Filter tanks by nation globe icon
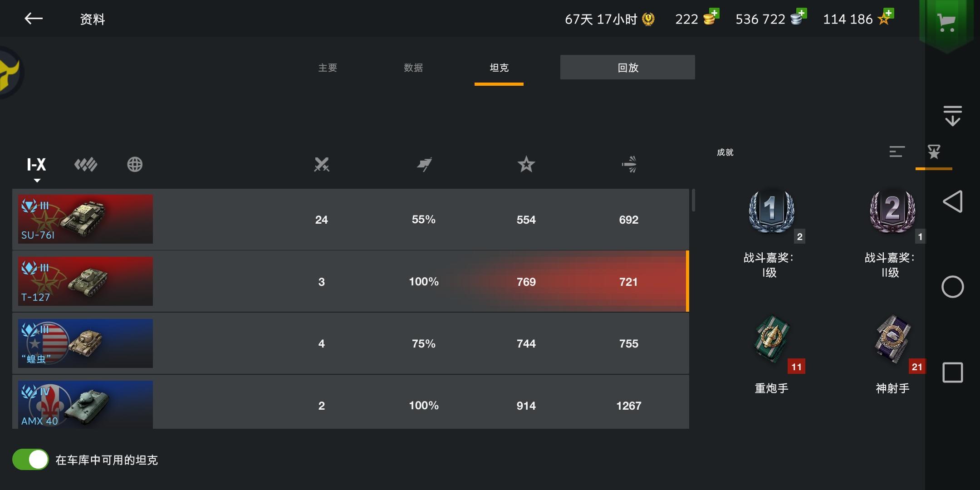The width and height of the screenshot is (980, 490). (135, 164)
